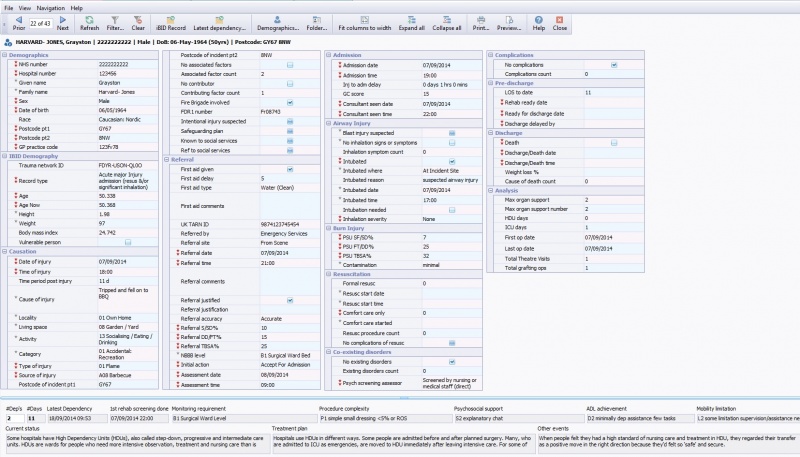The image size is (800, 457).
Task: Select the NBBB level value
Action: pos(290,355)
